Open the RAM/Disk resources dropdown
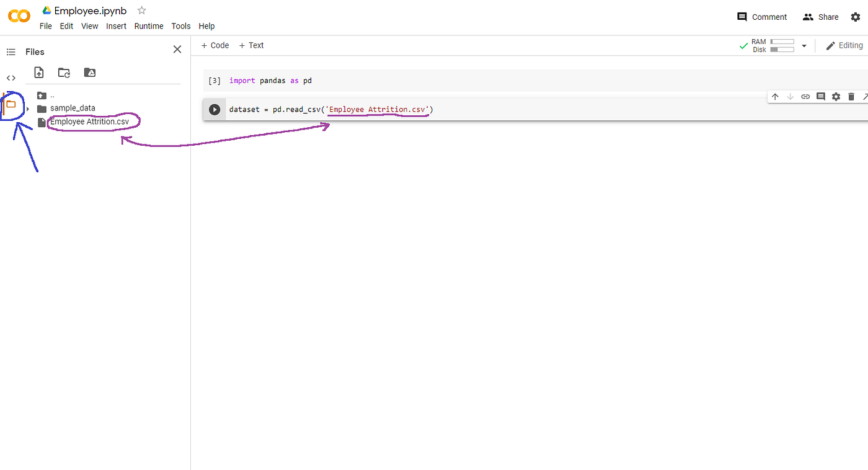This screenshot has width=868, height=470. pos(804,45)
